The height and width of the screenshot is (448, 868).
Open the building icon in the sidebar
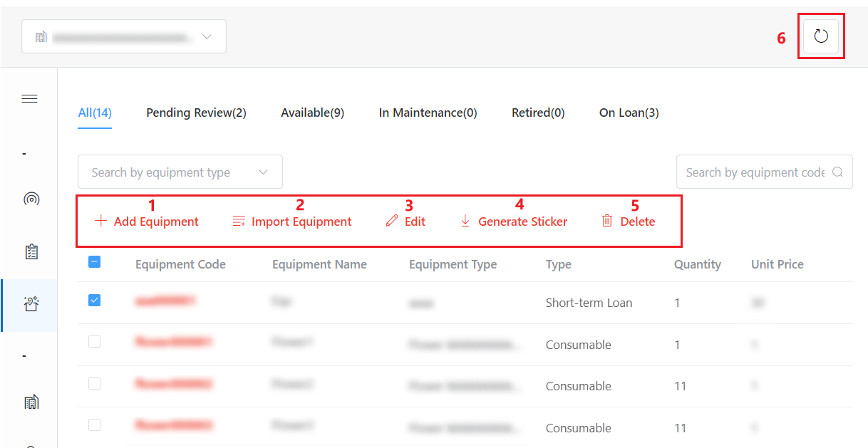[x=31, y=402]
